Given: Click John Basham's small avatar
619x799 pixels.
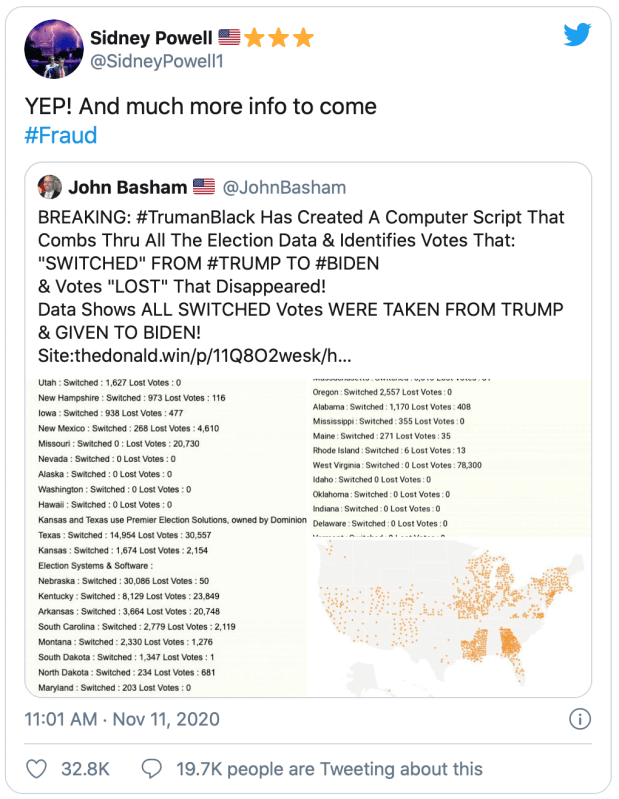Looking at the screenshot, I should (x=49, y=187).
